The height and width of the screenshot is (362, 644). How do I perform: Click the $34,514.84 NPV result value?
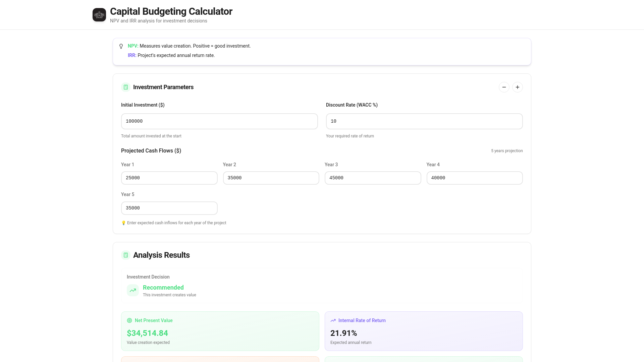click(x=147, y=333)
